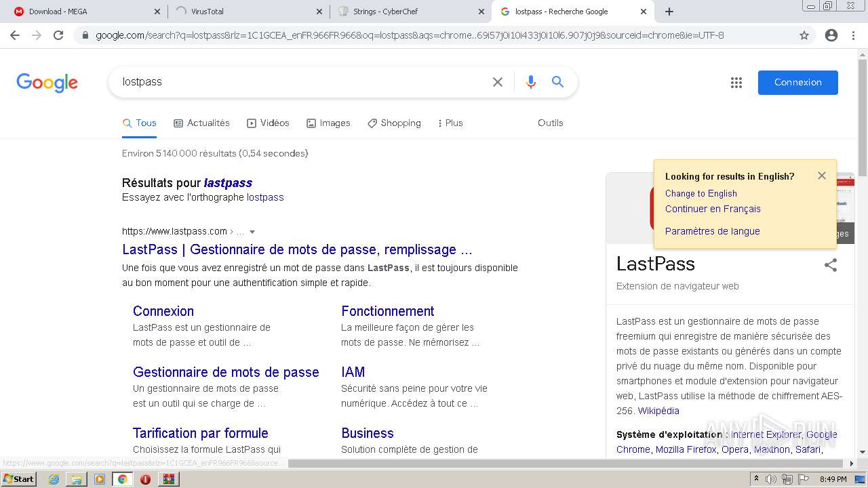868x488 pixels.
Task: Share the LastPass knowledge panel
Action: click(831, 265)
